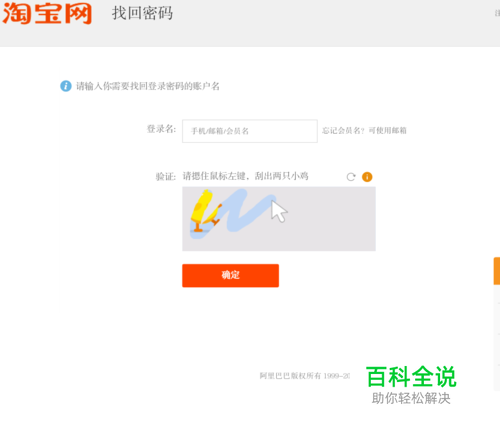This screenshot has height=437, width=500.
Task: Click the 阿里巴巴版权所有 footer text
Action: (x=305, y=376)
